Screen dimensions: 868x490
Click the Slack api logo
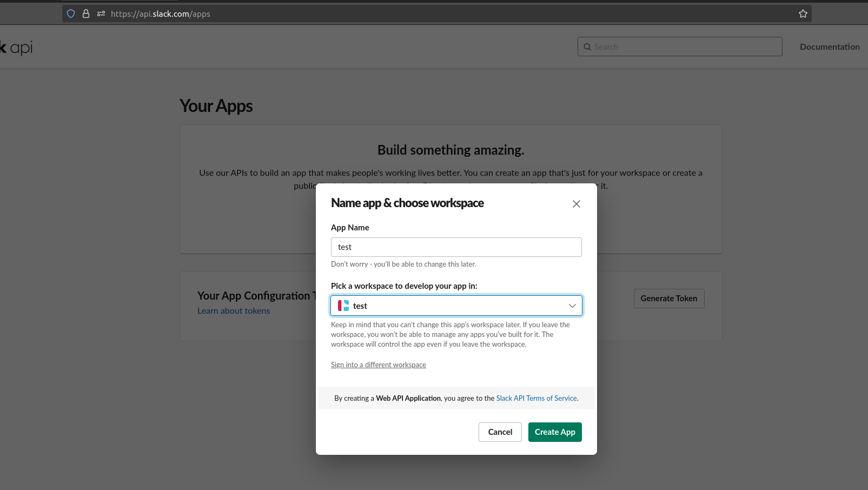click(x=16, y=48)
